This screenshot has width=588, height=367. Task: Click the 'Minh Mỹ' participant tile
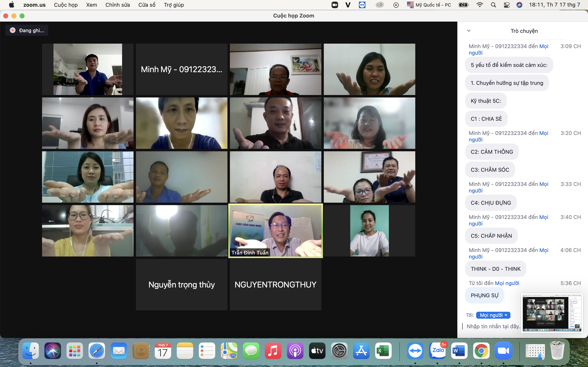coord(182,69)
